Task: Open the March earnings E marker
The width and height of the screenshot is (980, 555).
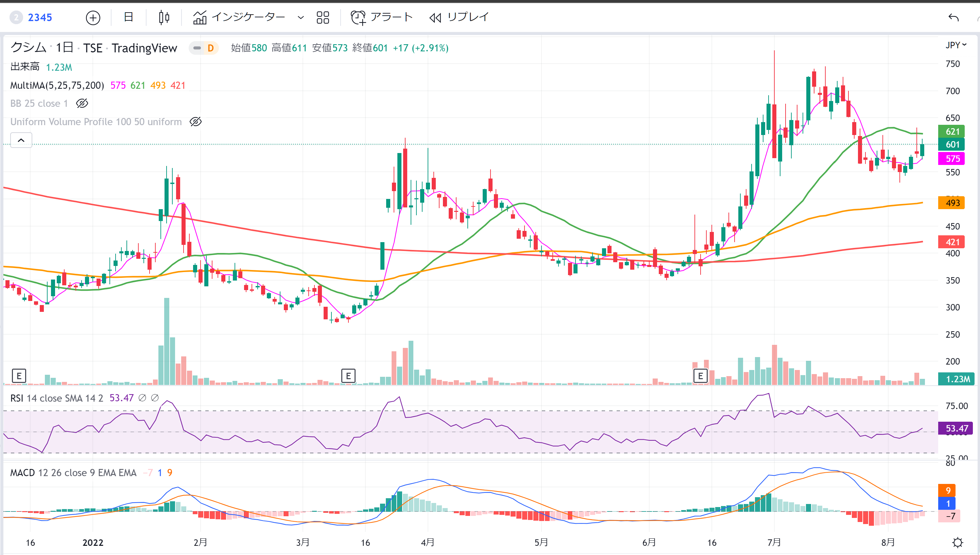Action: tap(348, 376)
